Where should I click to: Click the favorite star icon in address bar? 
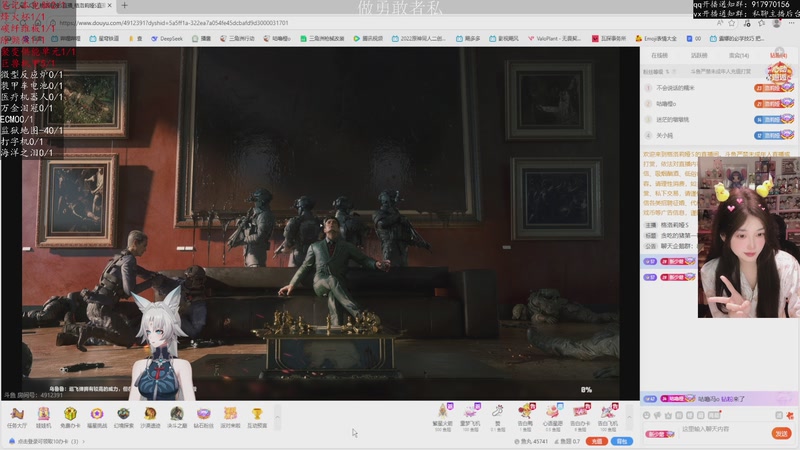[x=732, y=23]
